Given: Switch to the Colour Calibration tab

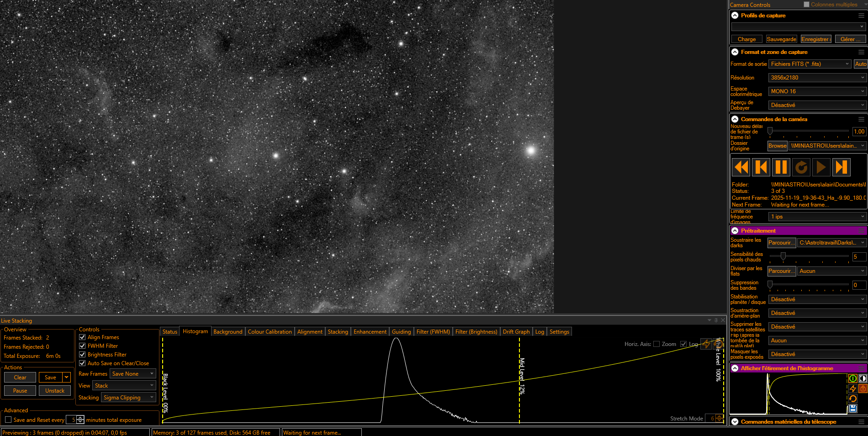Looking at the screenshot, I should point(270,332).
